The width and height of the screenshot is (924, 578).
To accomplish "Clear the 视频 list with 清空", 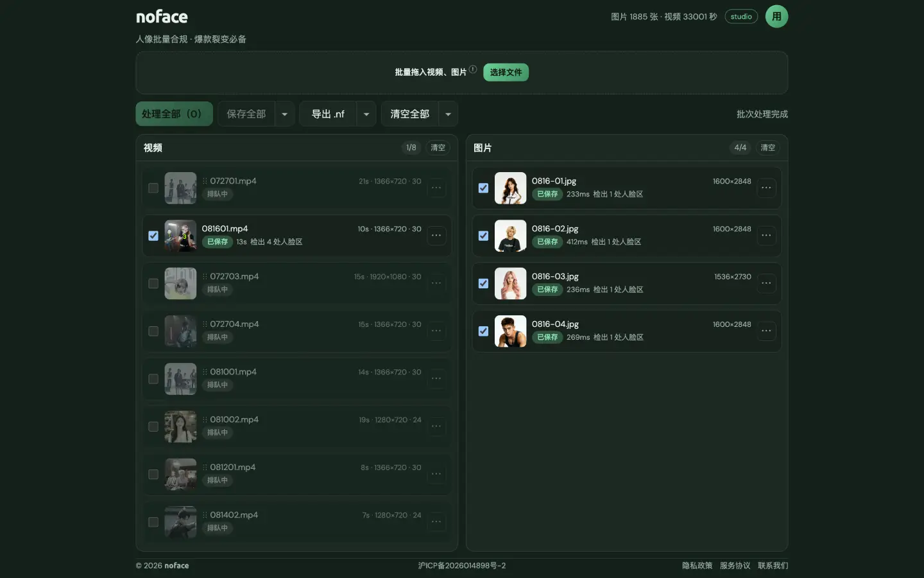I will pos(438,148).
